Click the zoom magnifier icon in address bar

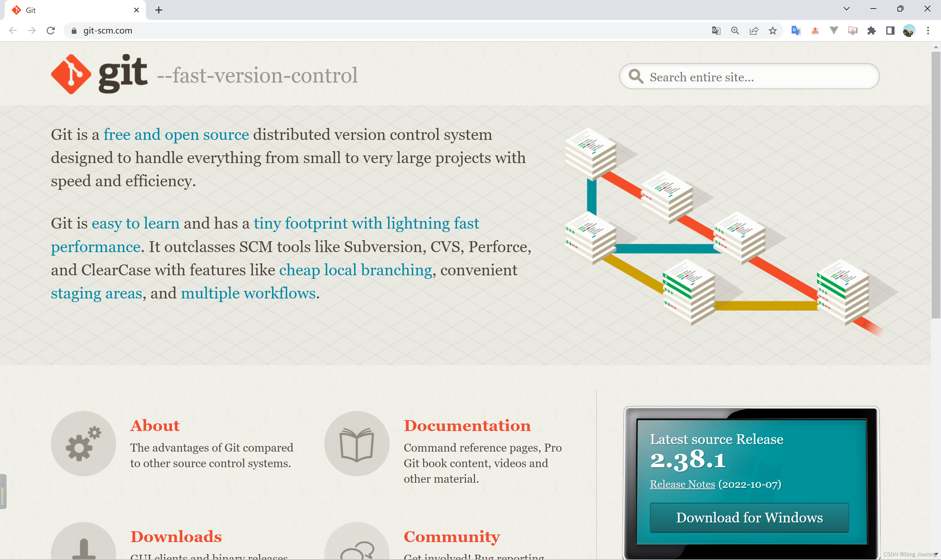[735, 31]
